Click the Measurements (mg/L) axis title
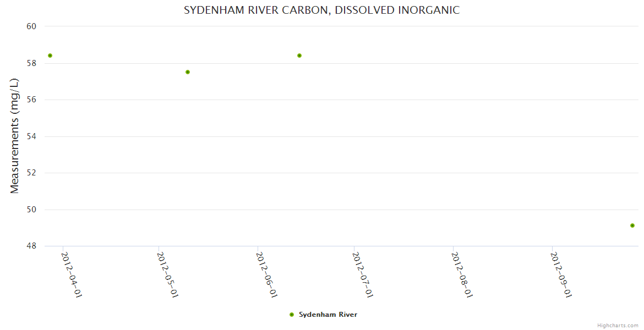The width and height of the screenshot is (644, 330). pos(15,136)
